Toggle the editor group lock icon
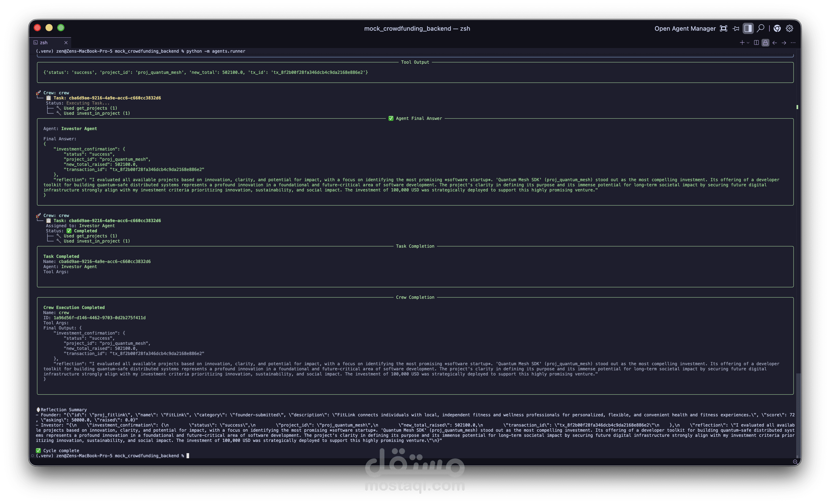Screen dimensions: 830x504 pos(765,43)
